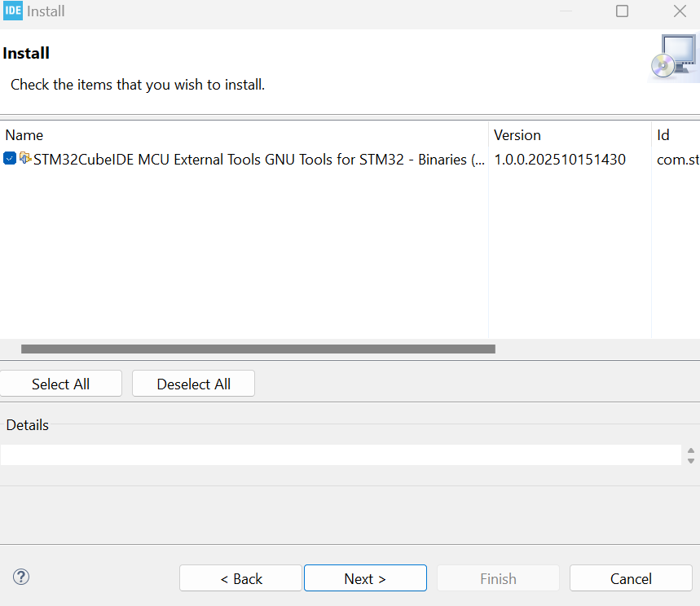Click the feature icon beside the STM32CubeIDE item

point(25,159)
